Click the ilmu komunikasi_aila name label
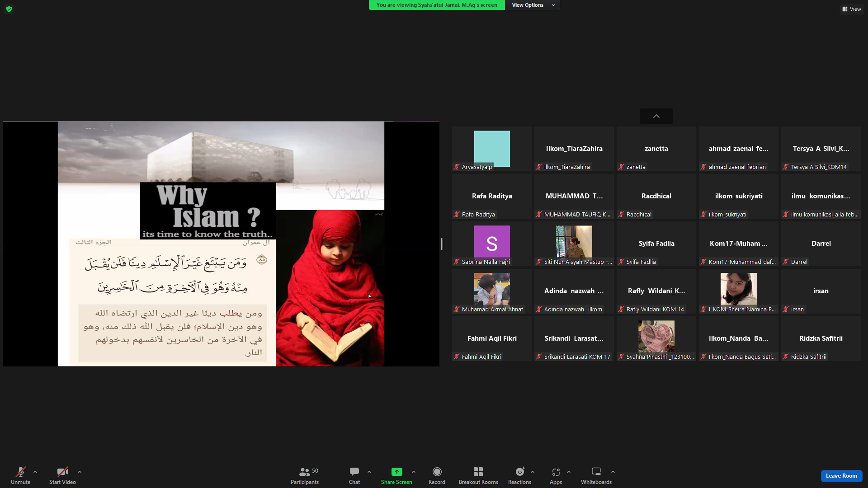 tap(825, 214)
